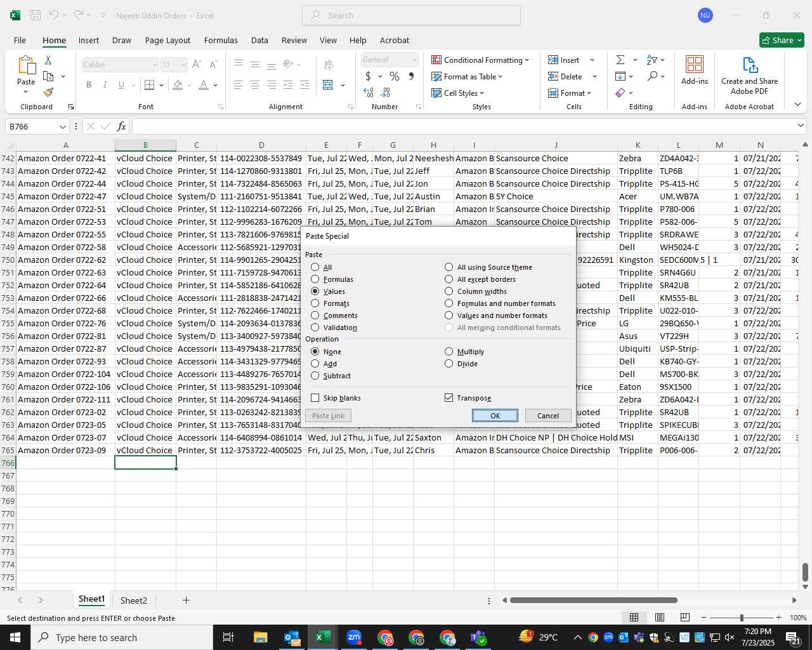Toggle Italic formatting
The image size is (812, 650).
click(x=105, y=85)
